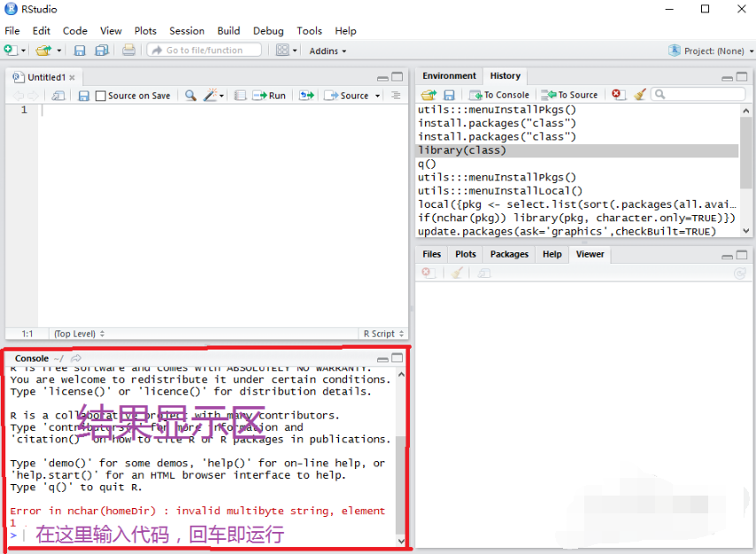Clear history with the broom icon
This screenshot has height=554, width=756.
[x=640, y=95]
